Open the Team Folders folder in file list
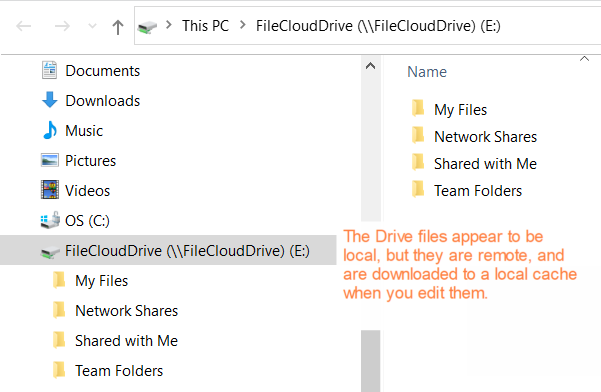This screenshot has height=392, width=601. (x=478, y=191)
